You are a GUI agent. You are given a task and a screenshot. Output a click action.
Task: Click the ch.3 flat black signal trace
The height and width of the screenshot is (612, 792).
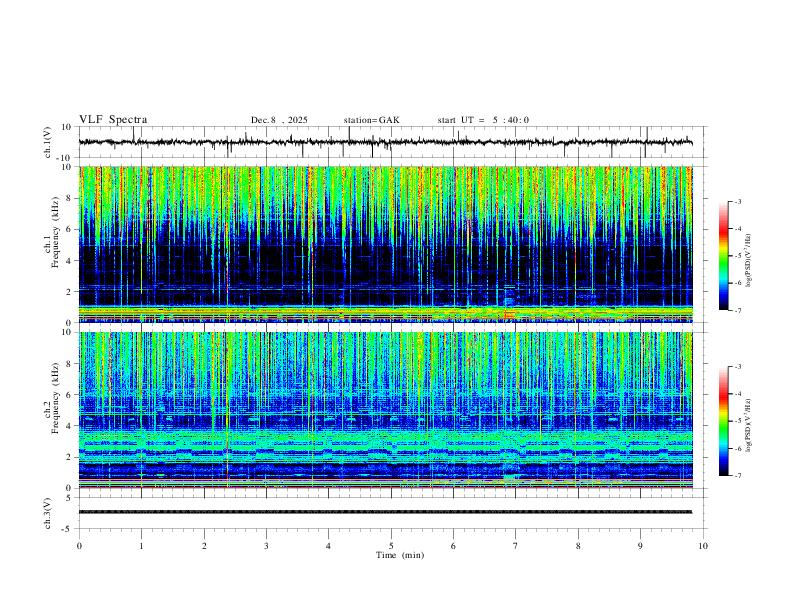(x=385, y=512)
